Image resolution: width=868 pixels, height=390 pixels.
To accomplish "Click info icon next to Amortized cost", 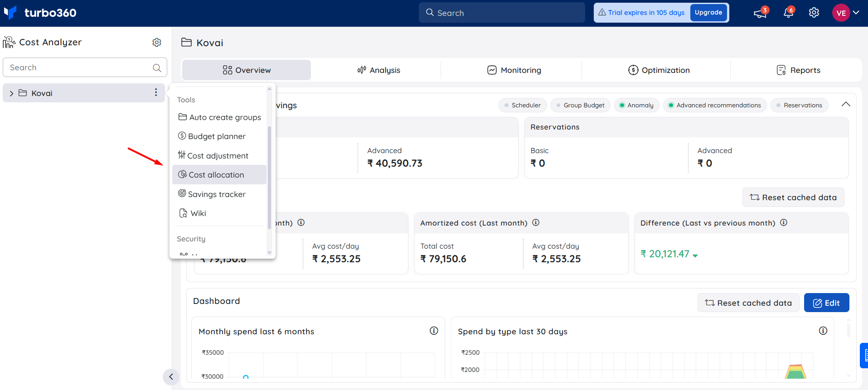I will [x=536, y=222].
